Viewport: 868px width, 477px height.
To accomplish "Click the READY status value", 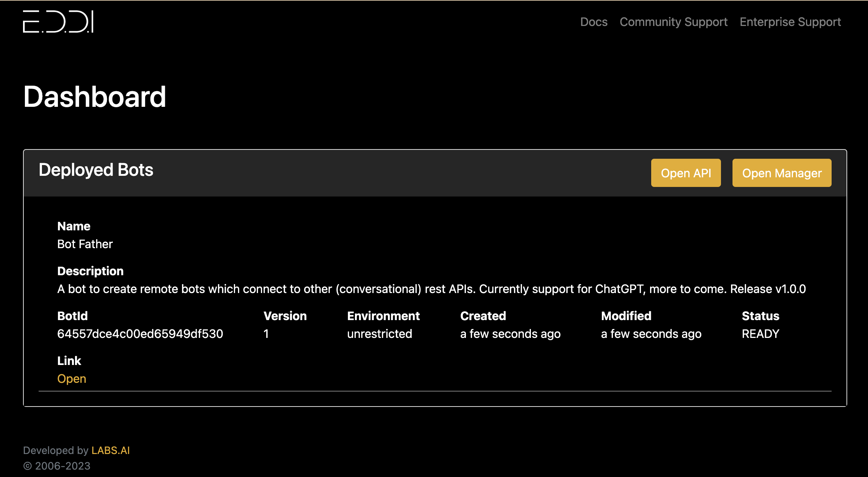I will tap(760, 334).
